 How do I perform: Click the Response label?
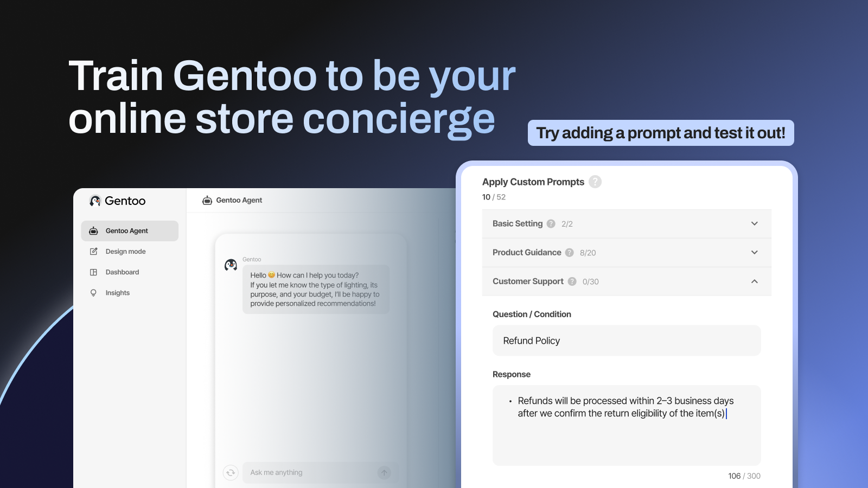pos(512,375)
